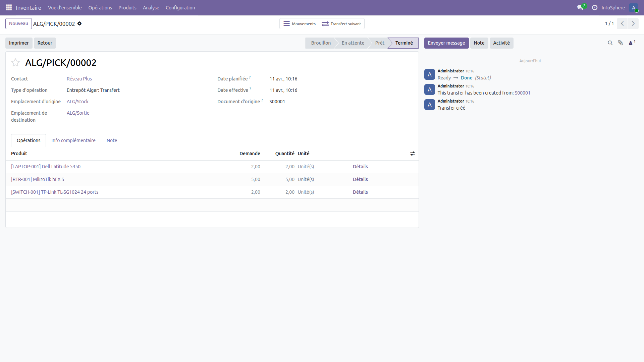Open conversations from messaging bubble icon
This screenshot has height=362, width=644.
581,7
